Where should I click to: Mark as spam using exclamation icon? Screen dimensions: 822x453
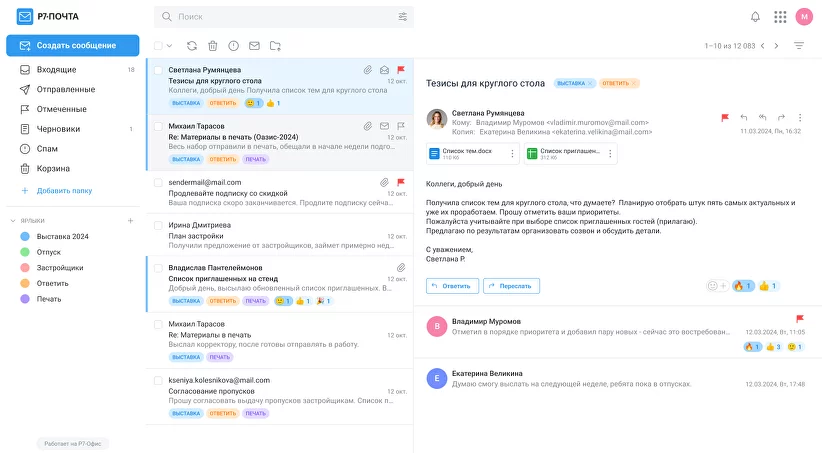tap(233, 46)
